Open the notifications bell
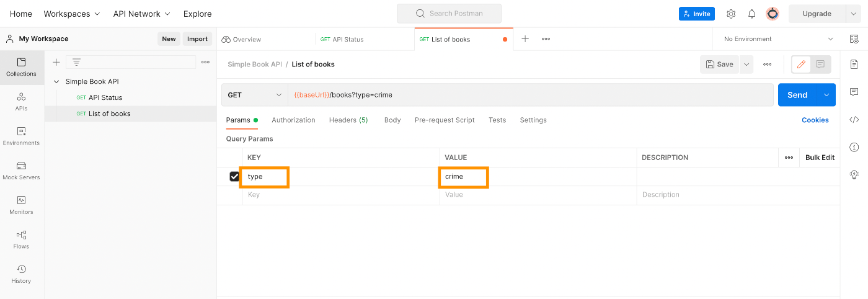The height and width of the screenshot is (299, 868). coord(751,14)
